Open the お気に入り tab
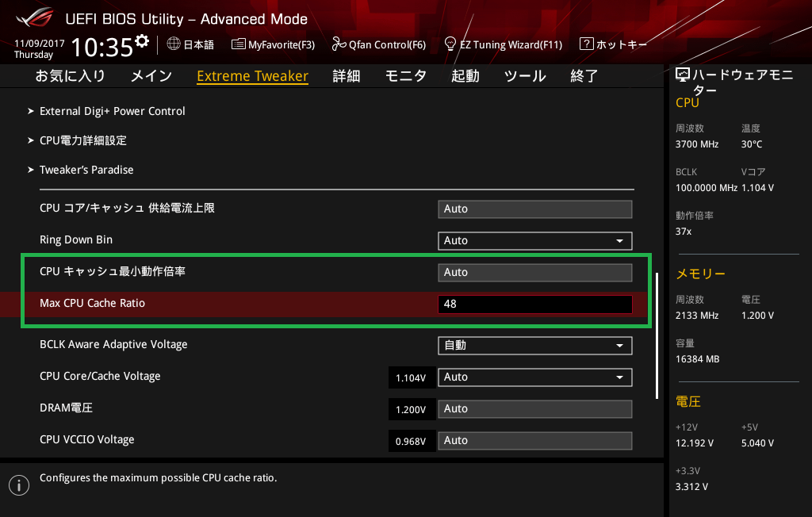 coord(70,76)
